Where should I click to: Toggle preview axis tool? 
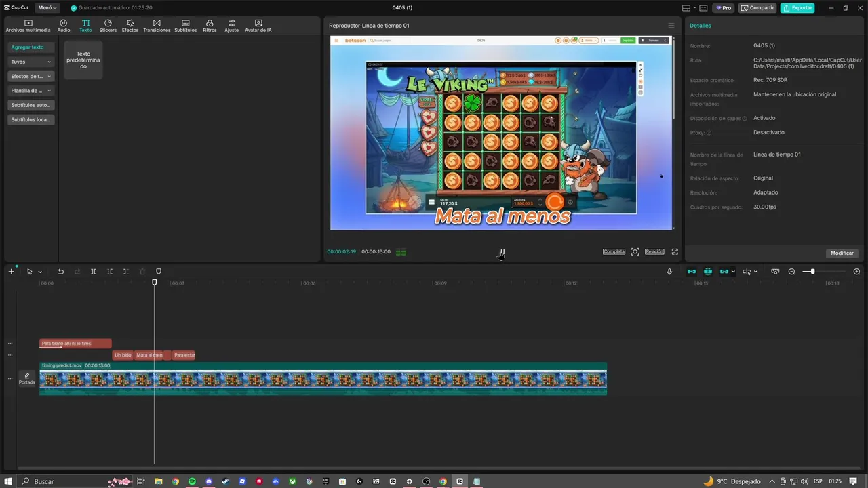click(747, 272)
